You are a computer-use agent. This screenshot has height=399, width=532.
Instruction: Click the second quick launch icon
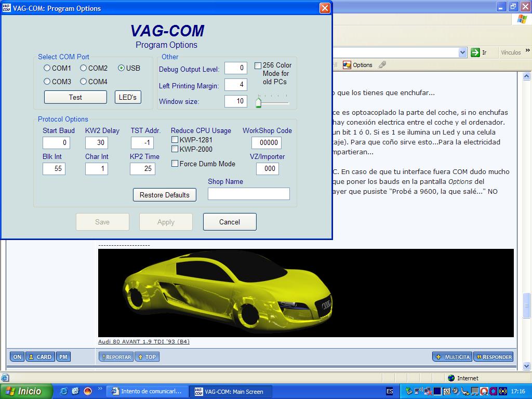tap(75, 391)
